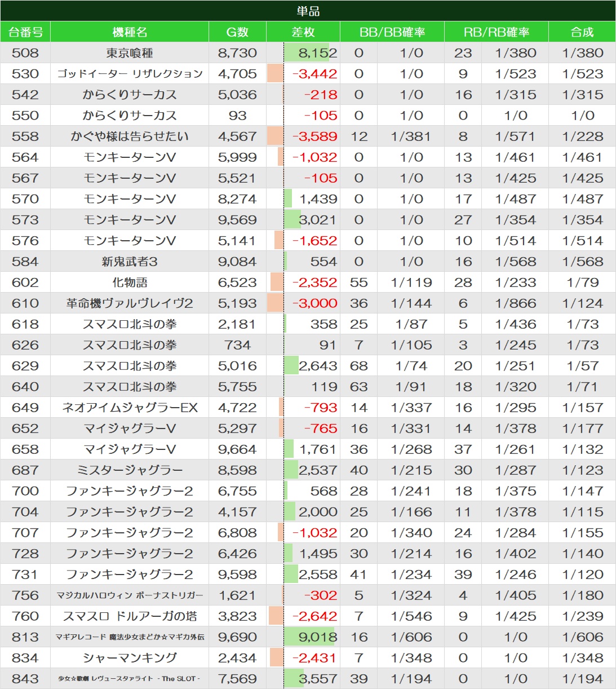Click machine number 576
616x689 pixels.
coord(25,241)
